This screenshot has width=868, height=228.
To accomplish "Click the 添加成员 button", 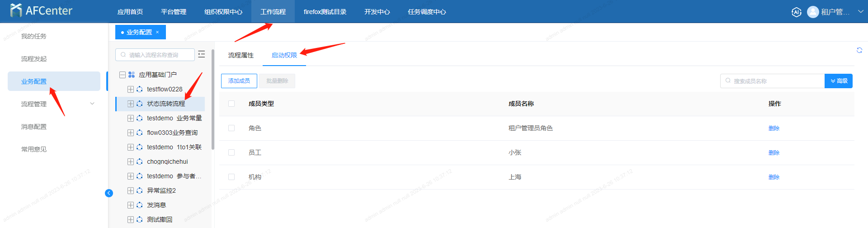I will pyautogui.click(x=239, y=81).
